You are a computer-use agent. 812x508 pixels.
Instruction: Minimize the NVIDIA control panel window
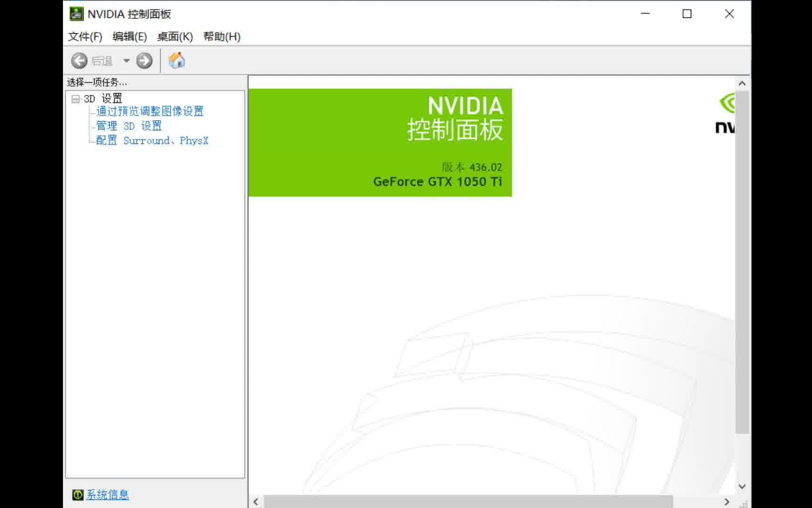tap(645, 14)
